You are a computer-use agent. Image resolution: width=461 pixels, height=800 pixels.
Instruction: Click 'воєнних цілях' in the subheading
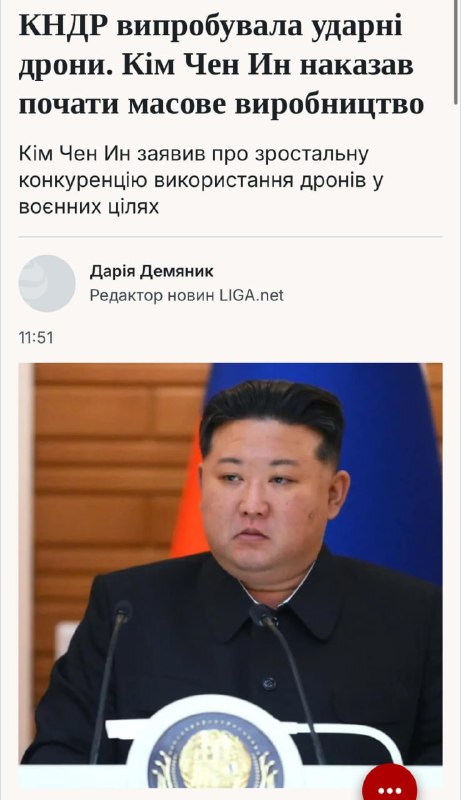[89, 207]
